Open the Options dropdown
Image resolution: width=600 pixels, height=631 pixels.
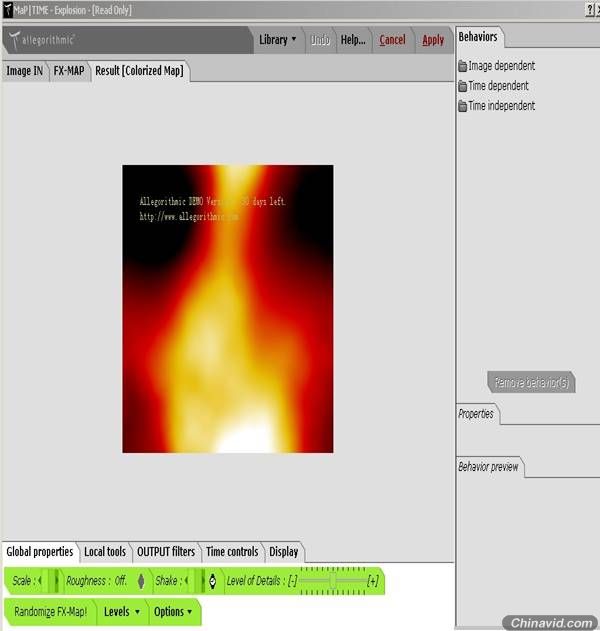(173, 611)
